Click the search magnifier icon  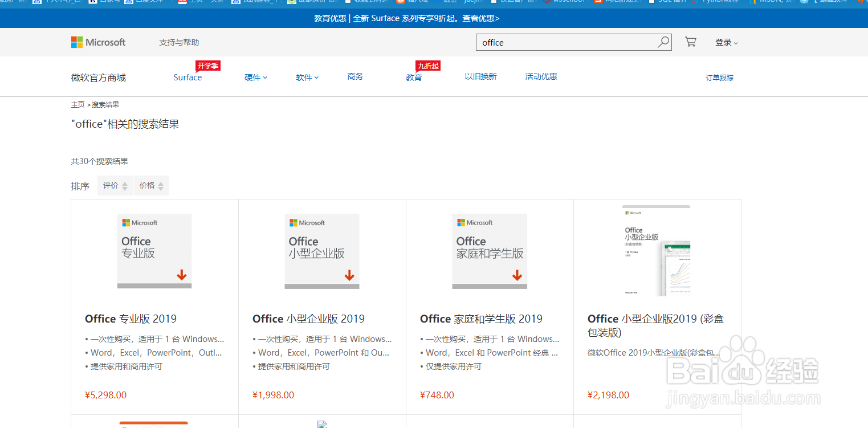click(x=663, y=42)
